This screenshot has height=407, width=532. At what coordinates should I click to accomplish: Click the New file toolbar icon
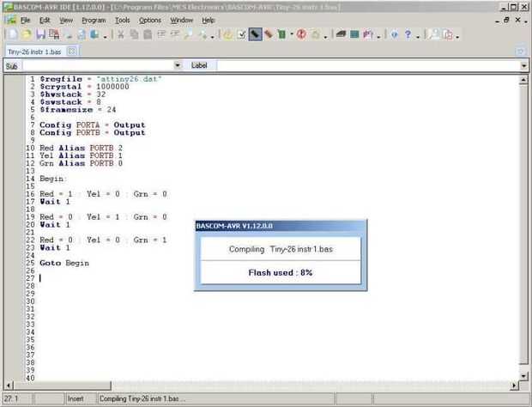[13, 34]
